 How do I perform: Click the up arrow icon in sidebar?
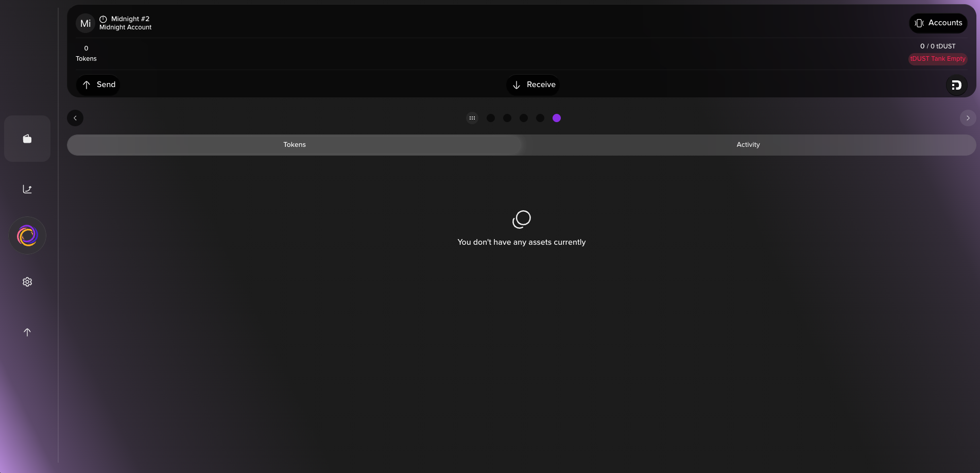click(27, 332)
